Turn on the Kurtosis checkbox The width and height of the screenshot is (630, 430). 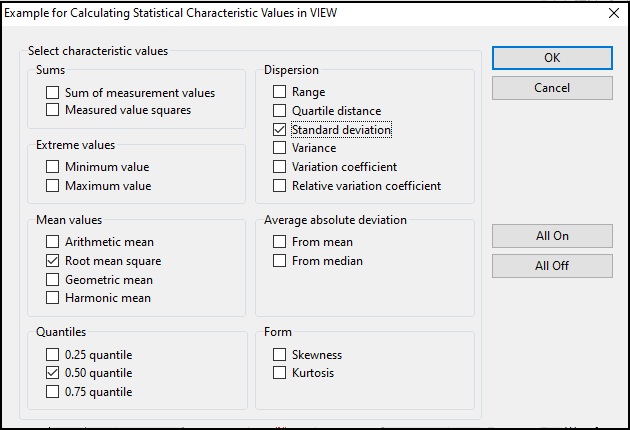[x=280, y=373]
